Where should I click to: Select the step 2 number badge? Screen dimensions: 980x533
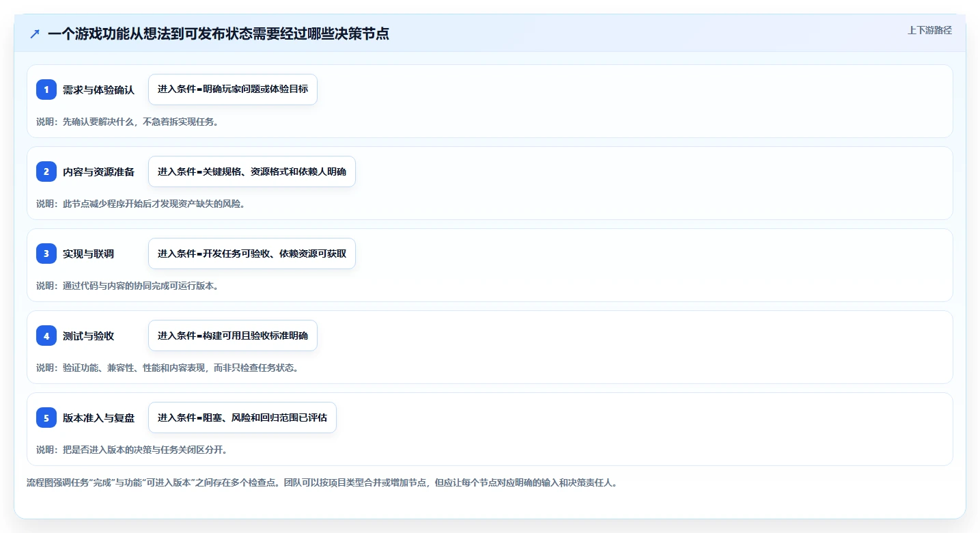(46, 172)
